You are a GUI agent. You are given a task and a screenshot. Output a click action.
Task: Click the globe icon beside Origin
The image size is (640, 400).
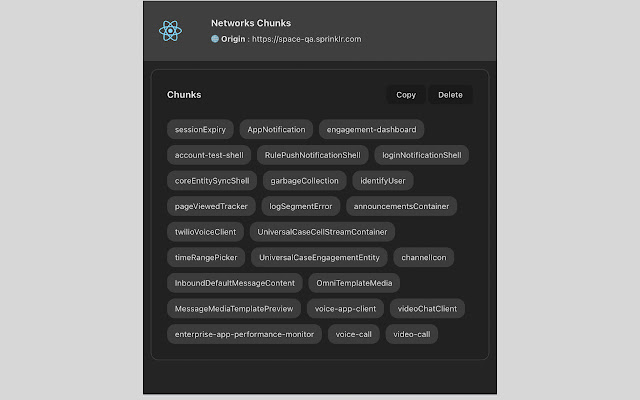[214, 39]
